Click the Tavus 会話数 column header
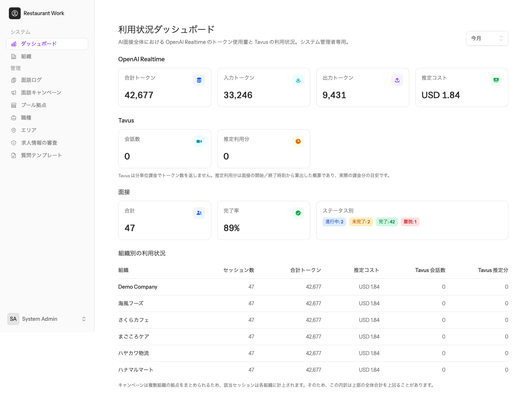The width and height of the screenshot is (532, 412). click(430, 270)
